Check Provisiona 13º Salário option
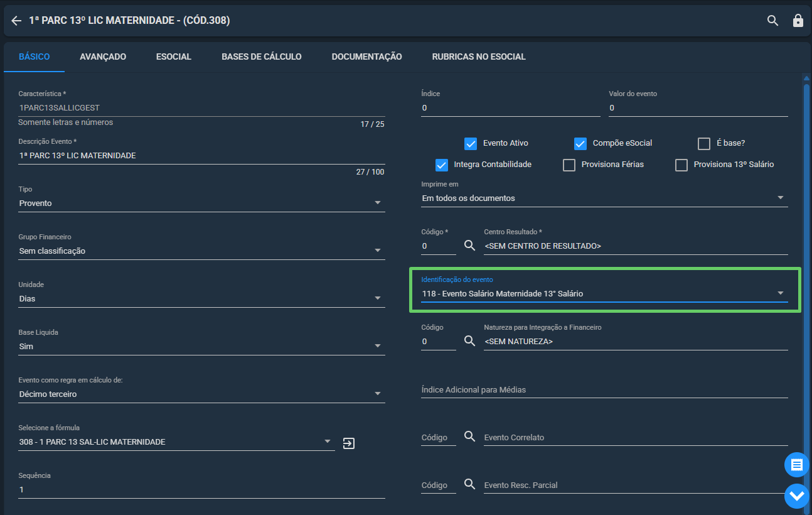 [x=681, y=165]
